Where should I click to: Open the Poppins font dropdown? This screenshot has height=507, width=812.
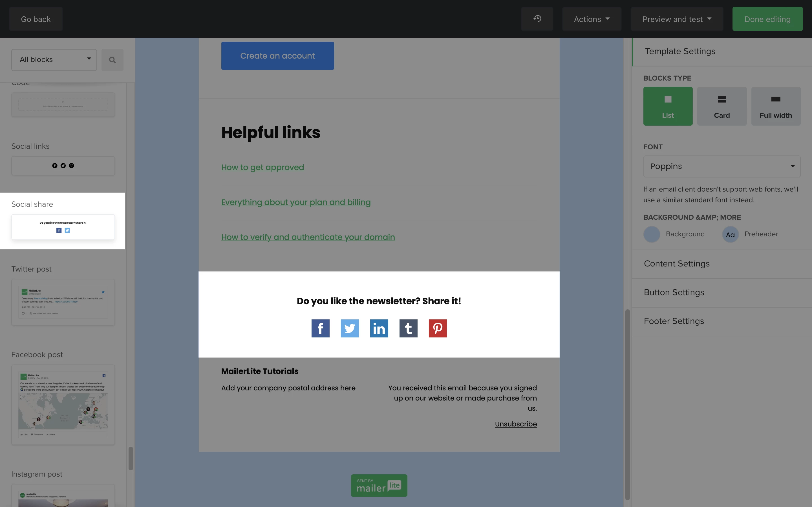[x=721, y=166]
